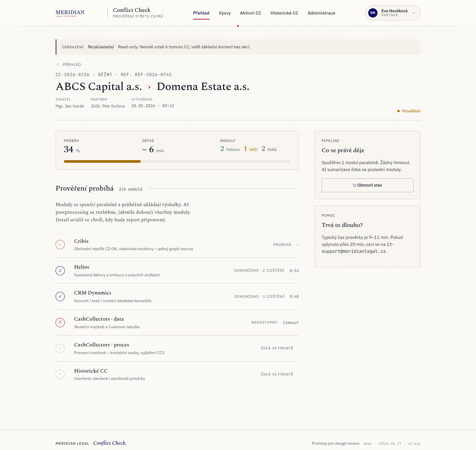Click the PROBÍHÁ status of Cribis
Screen dimensions: 476x450
click(282, 245)
